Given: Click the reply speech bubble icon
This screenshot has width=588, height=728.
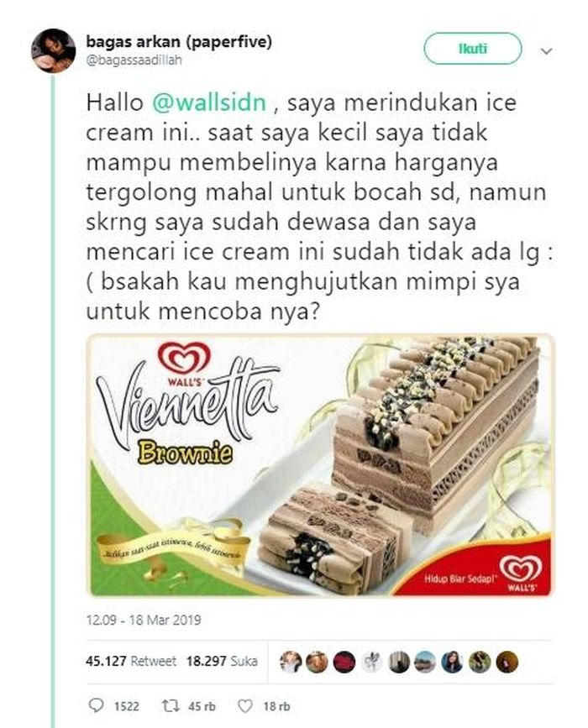Looking at the screenshot, I should pos(96,705).
